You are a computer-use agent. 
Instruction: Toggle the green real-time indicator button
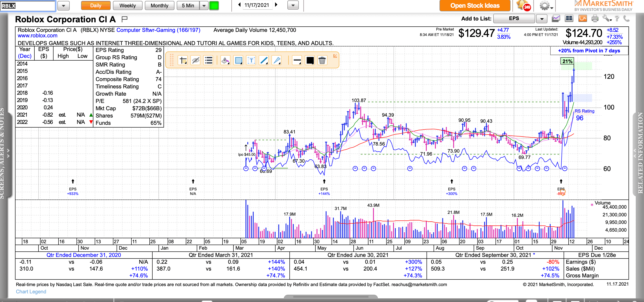tap(214, 5)
